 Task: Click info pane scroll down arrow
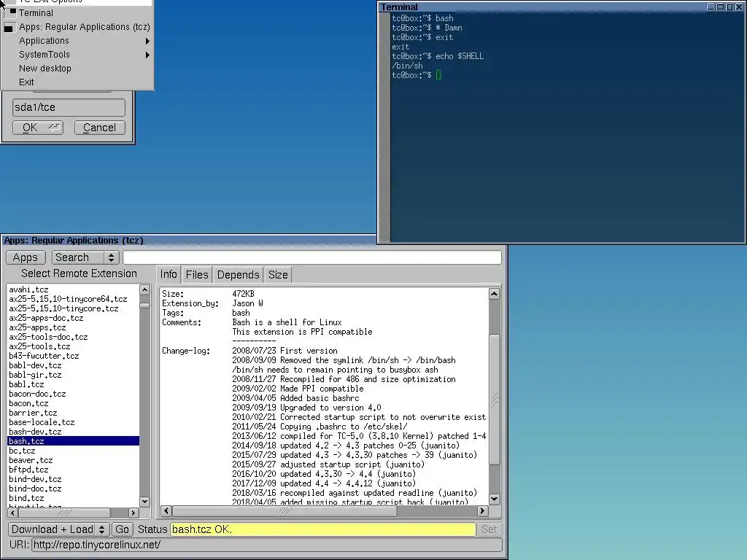495,499
